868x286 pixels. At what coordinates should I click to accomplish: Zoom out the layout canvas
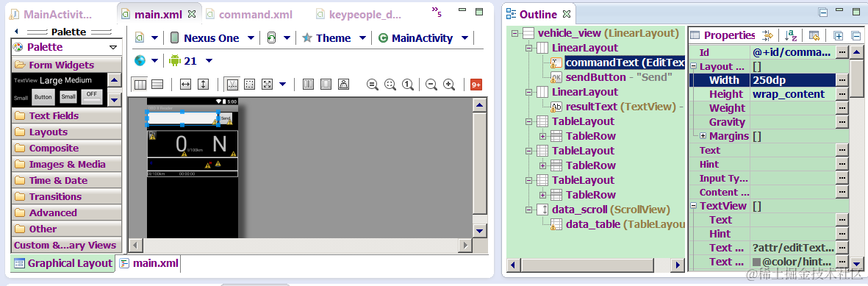[x=431, y=85]
